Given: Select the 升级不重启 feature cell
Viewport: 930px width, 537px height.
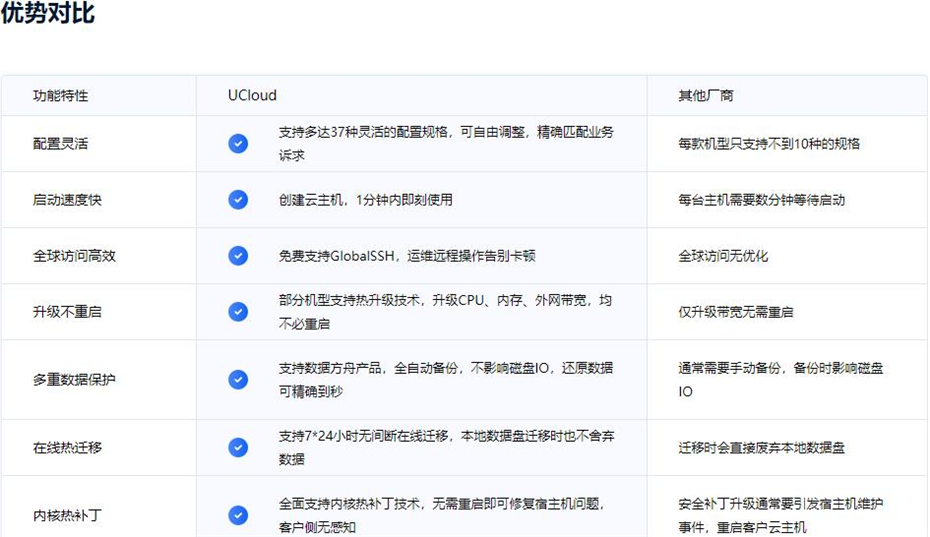Looking at the screenshot, I should pyautogui.click(x=99, y=312).
